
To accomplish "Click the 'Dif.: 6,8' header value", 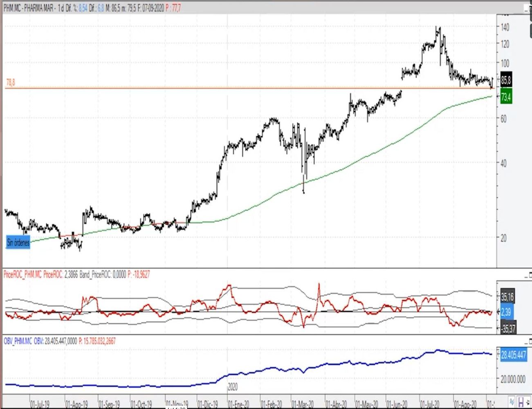I will (96, 8).
